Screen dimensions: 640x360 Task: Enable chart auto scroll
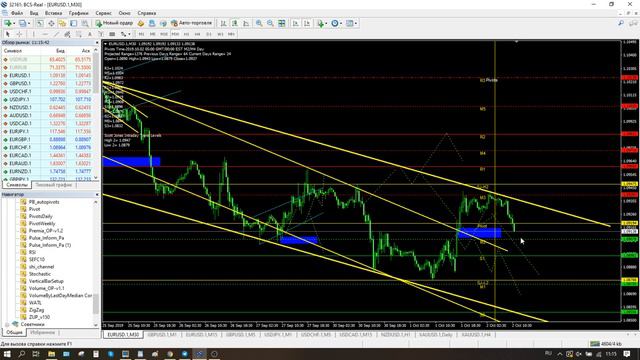coord(296,23)
